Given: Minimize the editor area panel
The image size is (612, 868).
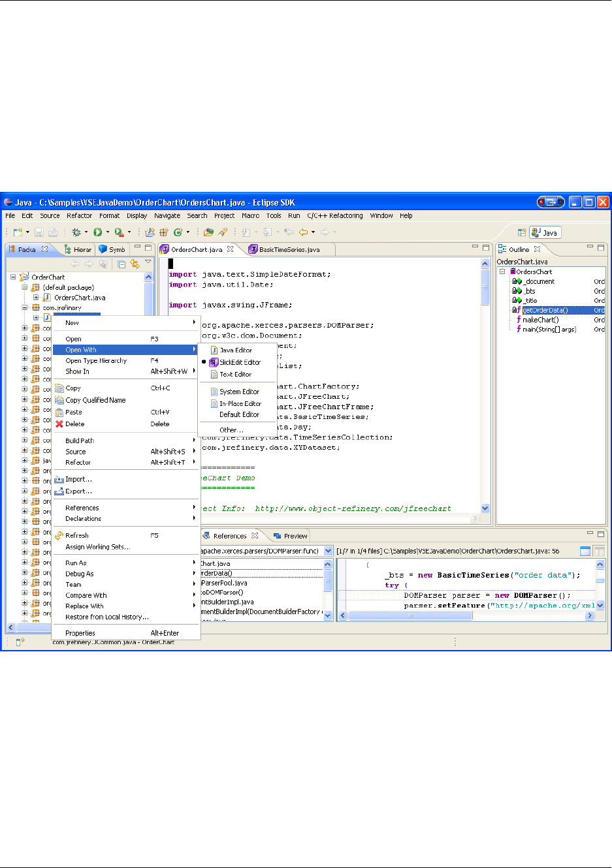Looking at the screenshot, I should (475, 248).
